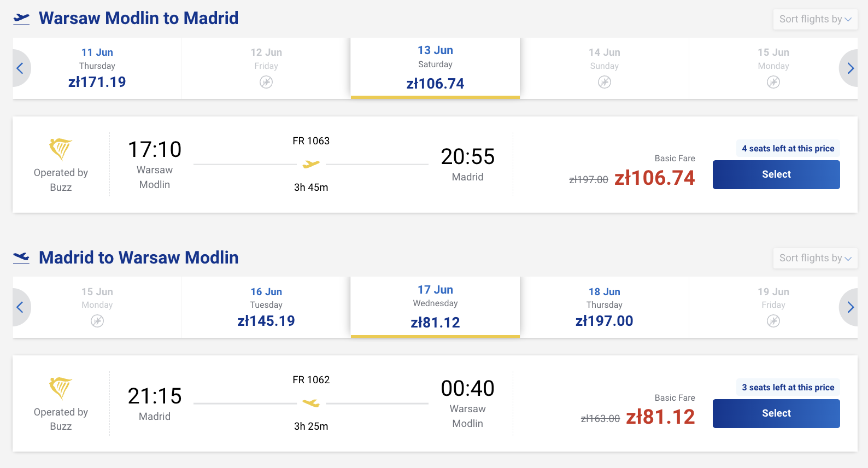Select the FR 1062 flight to Warsaw Modlin
868x468 pixels.
click(x=776, y=413)
